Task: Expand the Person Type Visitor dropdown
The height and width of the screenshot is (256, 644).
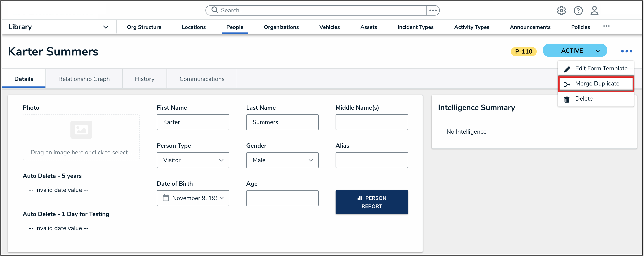Action: (193, 160)
